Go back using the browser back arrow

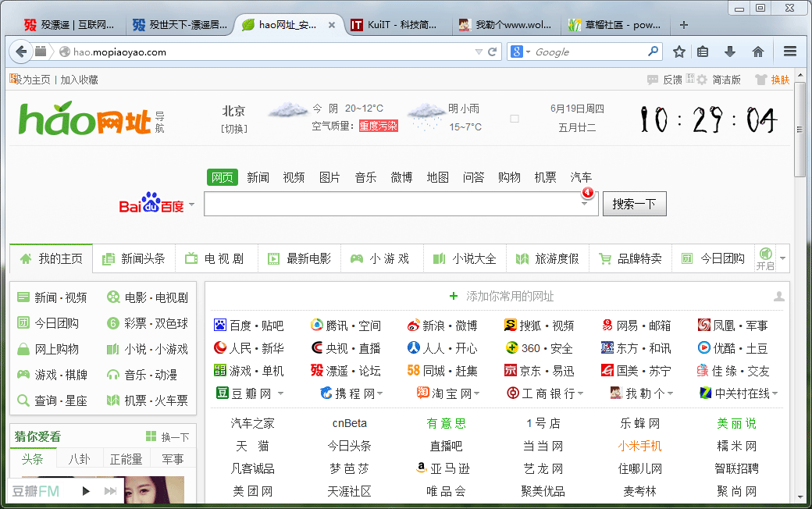[x=20, y=52]
